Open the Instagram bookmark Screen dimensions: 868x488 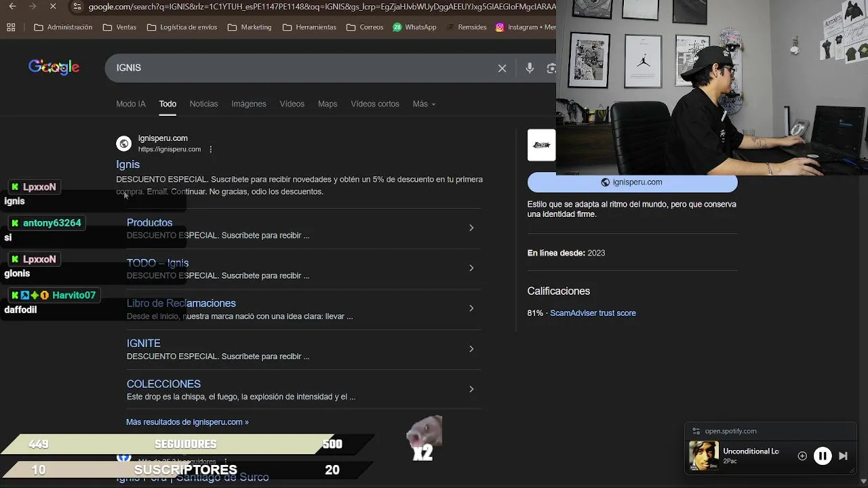[x=526, y=27]
